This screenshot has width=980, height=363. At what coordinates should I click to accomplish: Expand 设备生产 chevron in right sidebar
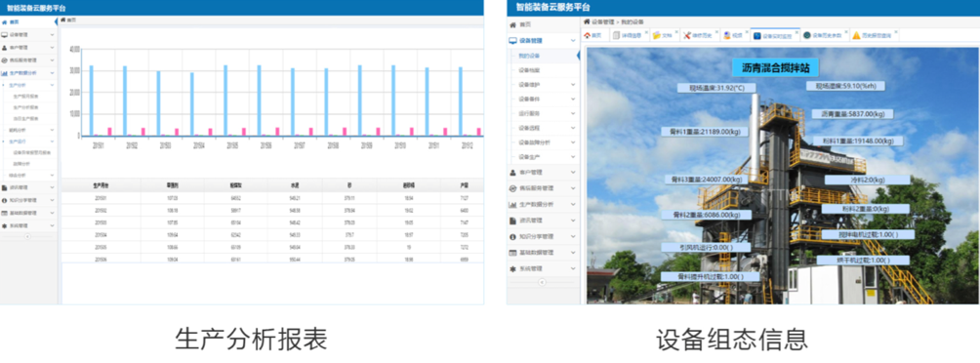point(573,156)
